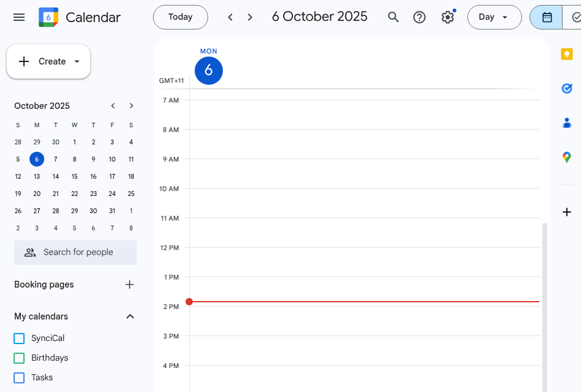This screenshot has width=581, height=392.
Task: Open the Support help icon
Action: pos(419,17)
